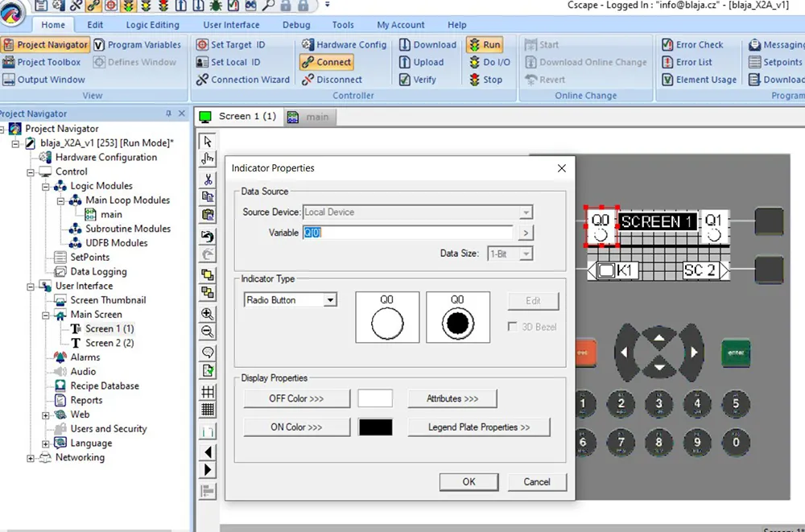This screenshot has height=532, width=805.
Task: Click variable browse arrow button
Action: point(525,233)
